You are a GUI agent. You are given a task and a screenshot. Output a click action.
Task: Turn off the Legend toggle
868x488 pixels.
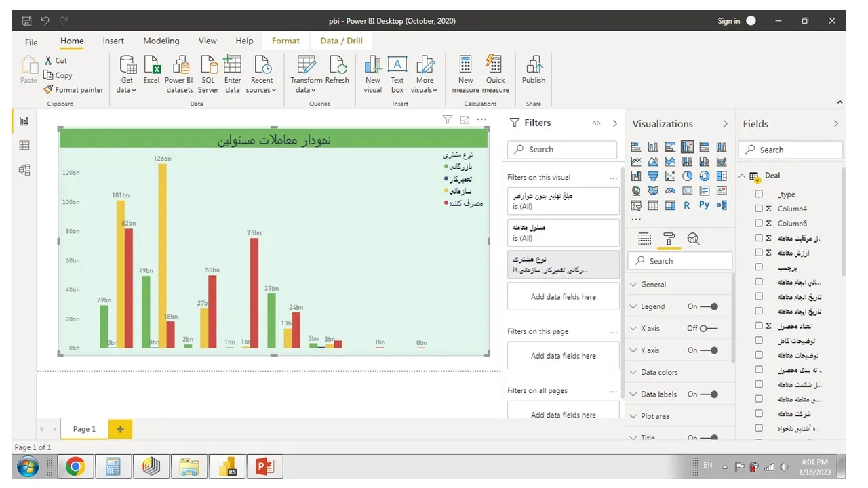pyautogui.click(x=709, y=306)
